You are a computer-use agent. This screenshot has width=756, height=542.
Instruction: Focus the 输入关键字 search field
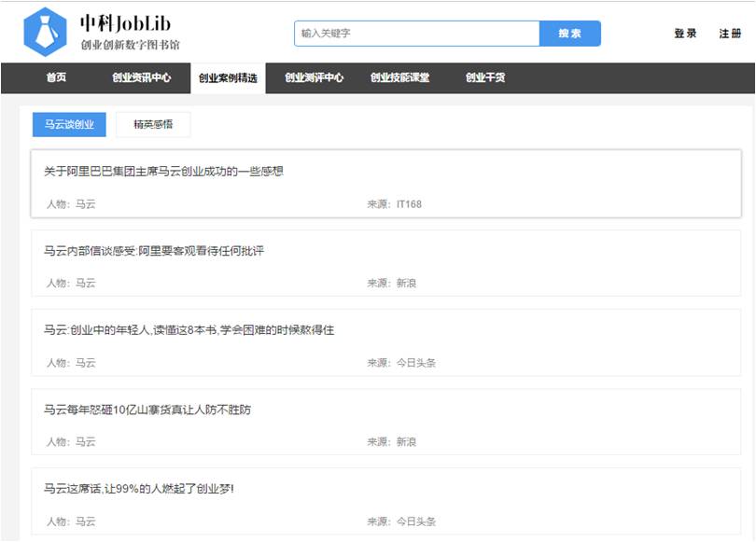pos(416,34)
